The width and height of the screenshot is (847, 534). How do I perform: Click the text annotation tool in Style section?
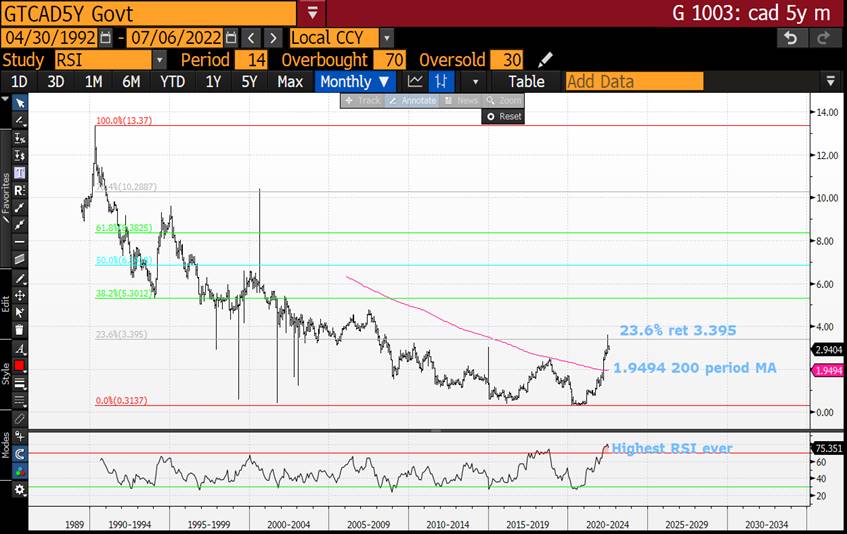tap(20, 349)
